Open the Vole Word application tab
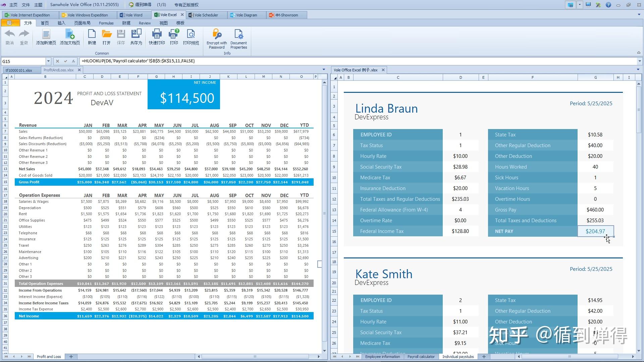The image size is (644, 362). tap(134, 15)
